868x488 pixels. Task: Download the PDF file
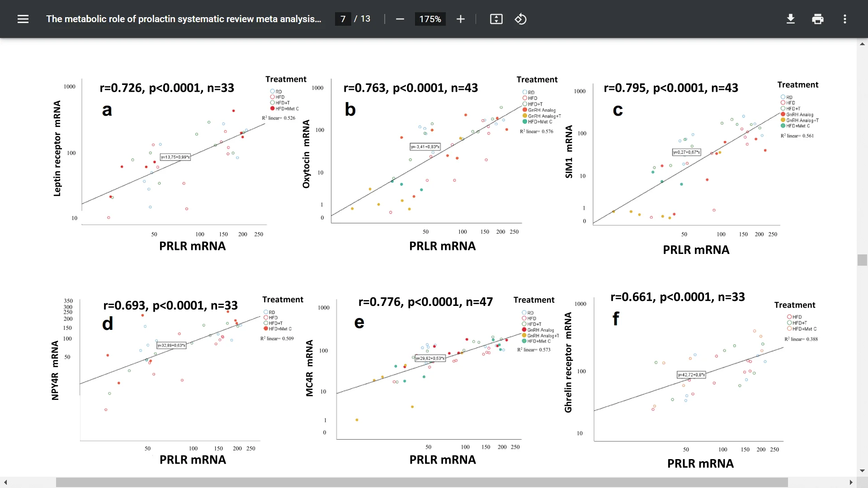(790, 19)
